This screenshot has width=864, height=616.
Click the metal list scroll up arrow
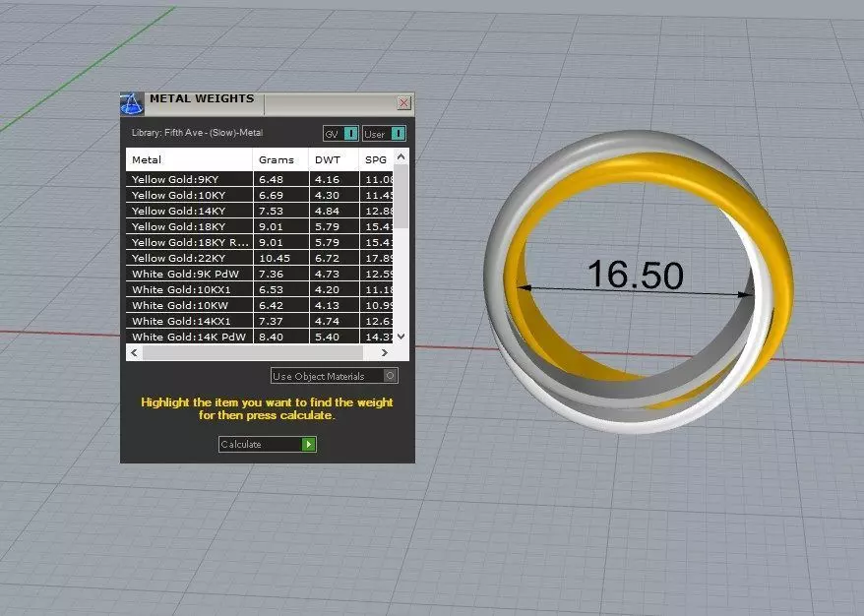coord(401,157)
